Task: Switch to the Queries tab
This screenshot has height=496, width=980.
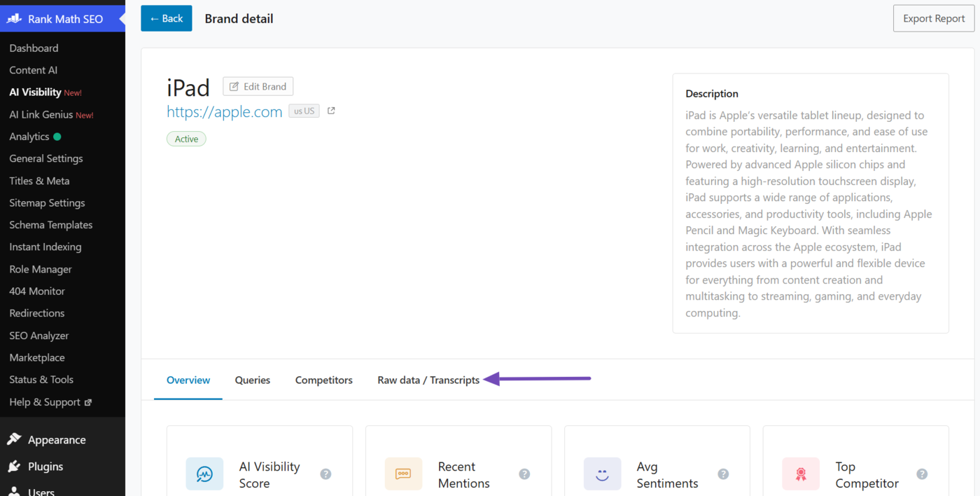Action: 253,380
